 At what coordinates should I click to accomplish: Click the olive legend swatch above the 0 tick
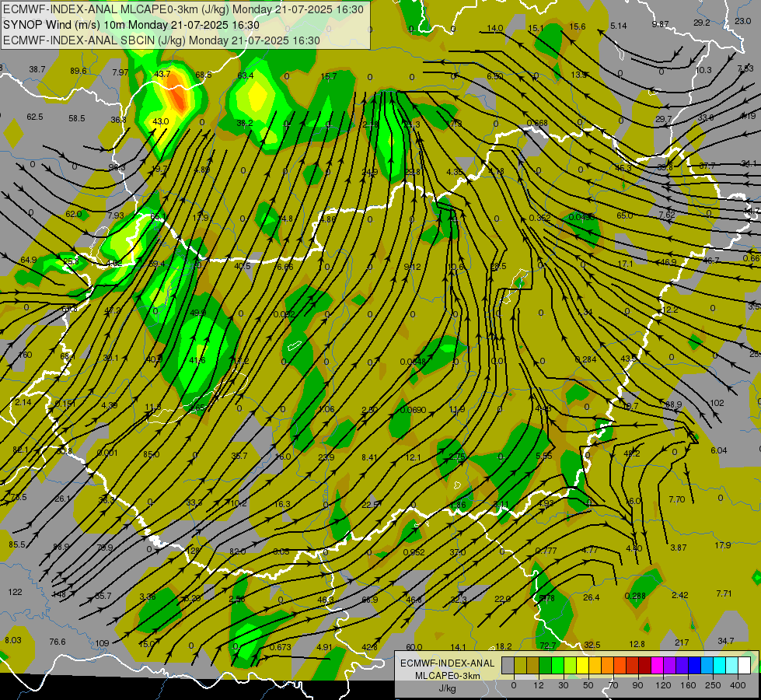520,665
